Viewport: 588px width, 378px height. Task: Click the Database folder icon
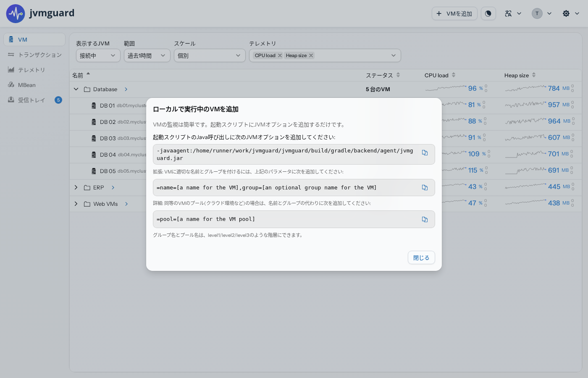point(87,89)
